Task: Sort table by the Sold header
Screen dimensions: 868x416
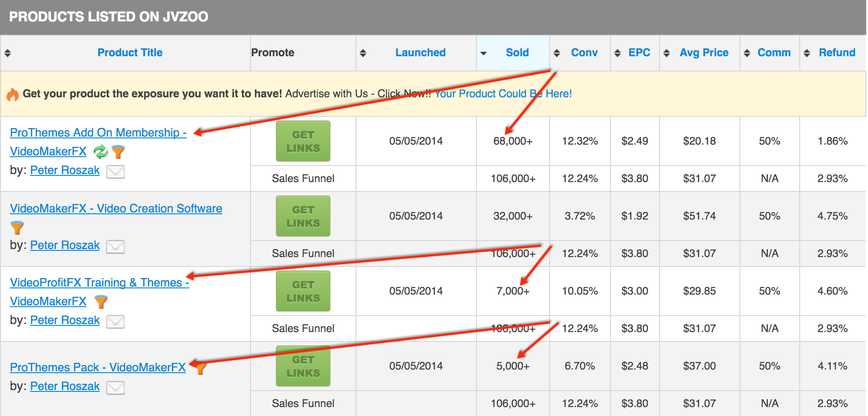Action: tap(517, 53)
